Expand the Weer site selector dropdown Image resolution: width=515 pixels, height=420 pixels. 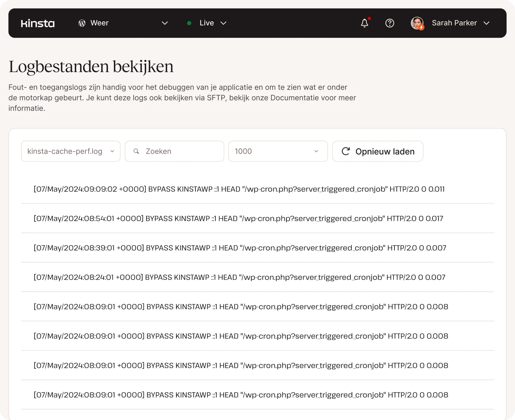165,23
